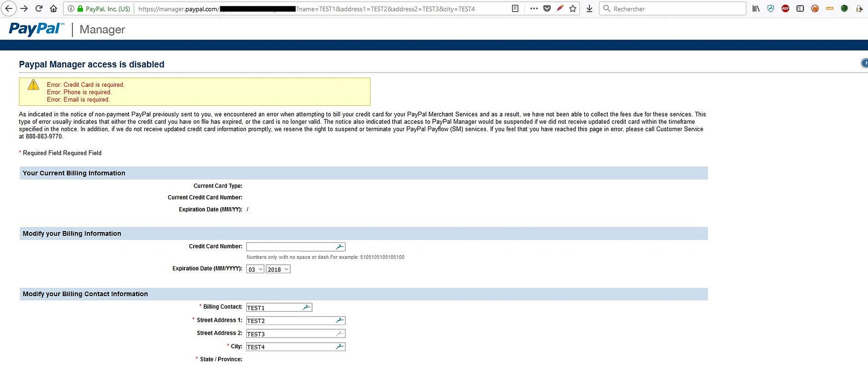Viewport: 868px width, 371px height.
Task: Click the yellow warning triangle icon
Action: (34, 85)
